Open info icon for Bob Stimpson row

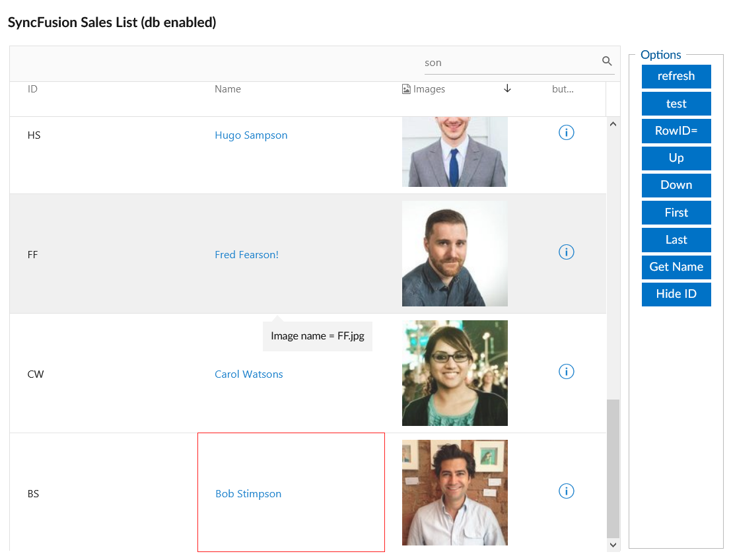(566, 491)
